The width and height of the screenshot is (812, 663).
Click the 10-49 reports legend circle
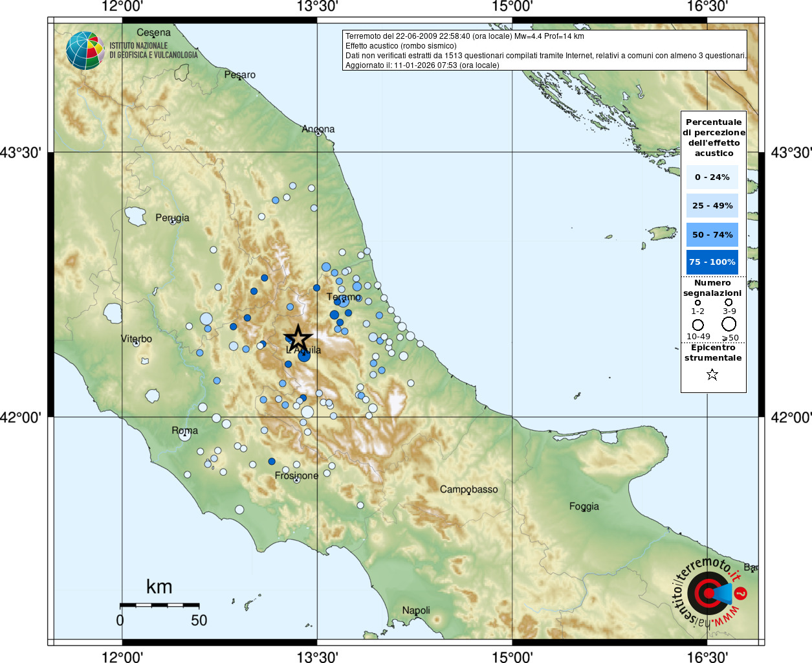click(697, 324)
